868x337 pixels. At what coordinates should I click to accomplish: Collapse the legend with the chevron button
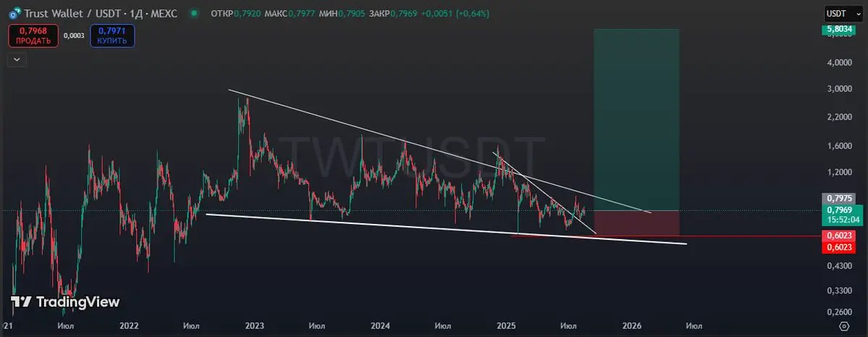tap(17, 59)
